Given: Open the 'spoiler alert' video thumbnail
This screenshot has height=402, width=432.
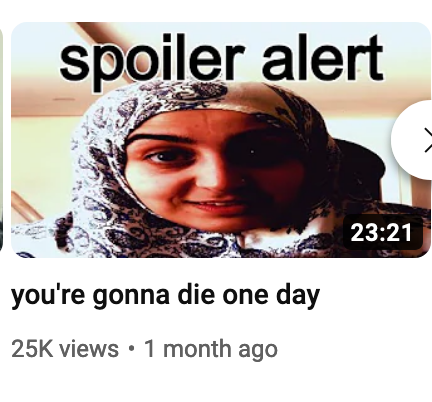Looking at the screenshot, I should 220,140.
